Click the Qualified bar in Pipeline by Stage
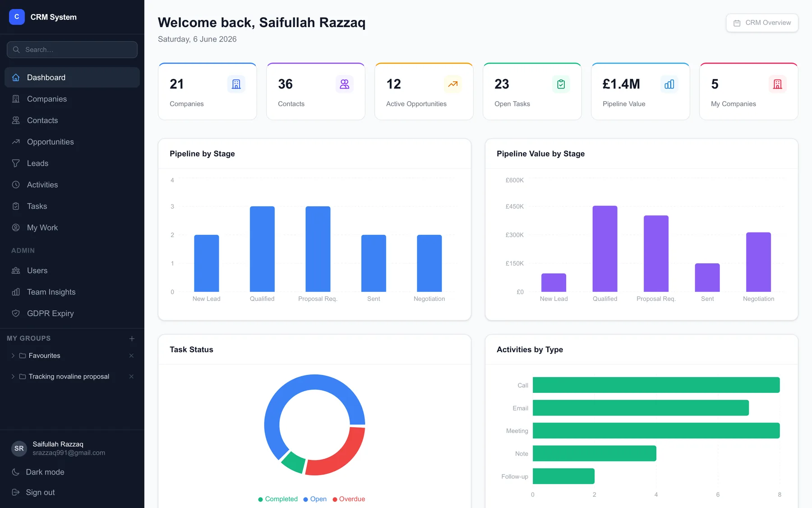The width and height of the screenshot is (812, 508). pyautogui.click(x=262, y=249)
